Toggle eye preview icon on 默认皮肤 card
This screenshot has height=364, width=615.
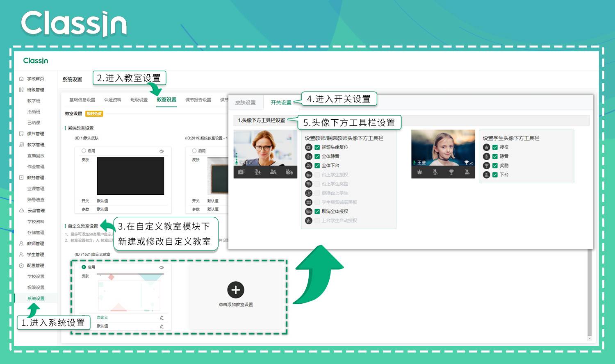pyautogui.click(x=162, y=151)
